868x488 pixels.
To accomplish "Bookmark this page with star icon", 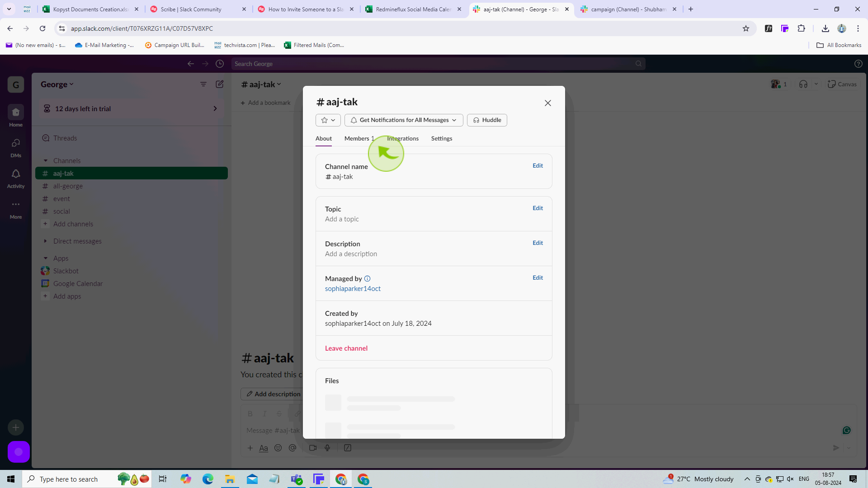I will pyautogui.click(x=746, y=28).
